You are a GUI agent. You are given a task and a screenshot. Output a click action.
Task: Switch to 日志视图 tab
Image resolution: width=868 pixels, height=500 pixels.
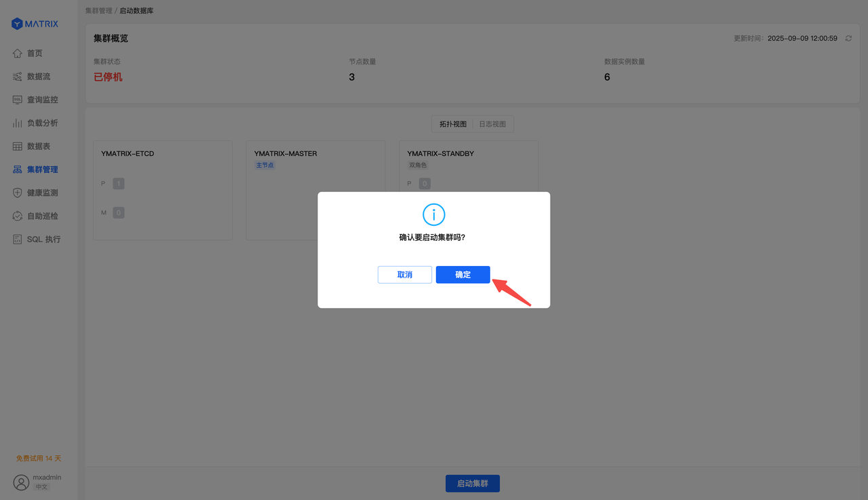[x=492, y=124]
